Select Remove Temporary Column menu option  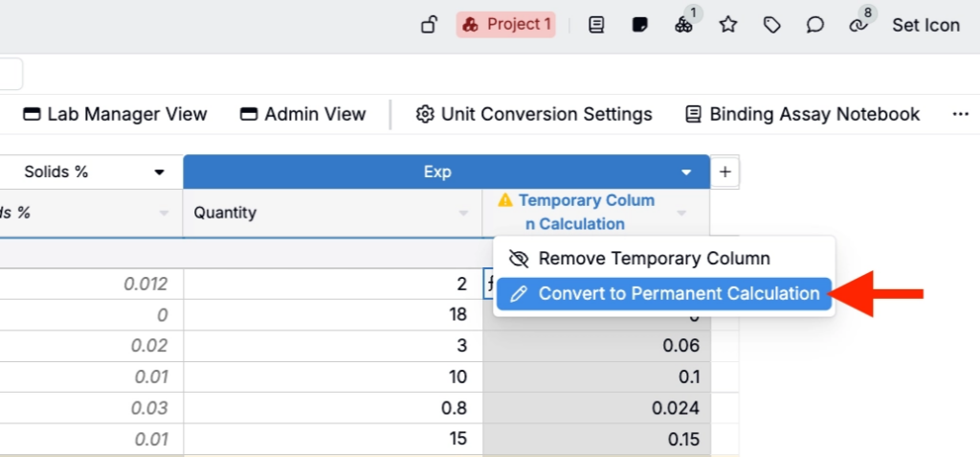pyautogui.click(x=654, y=259)
